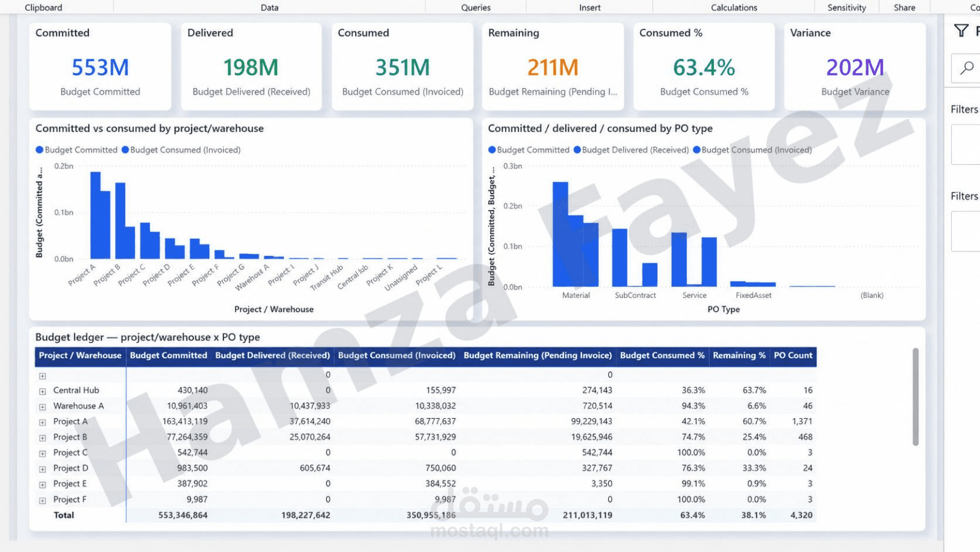Open the Sensitivity ribbon group

pos(846,7)
